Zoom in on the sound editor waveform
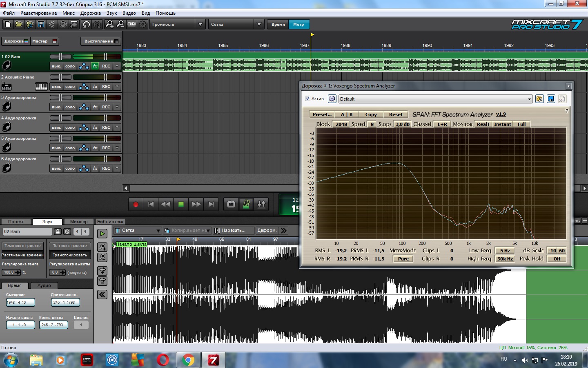Image resolution: width=588 pixels, height=368 pixels. (102, 247)
